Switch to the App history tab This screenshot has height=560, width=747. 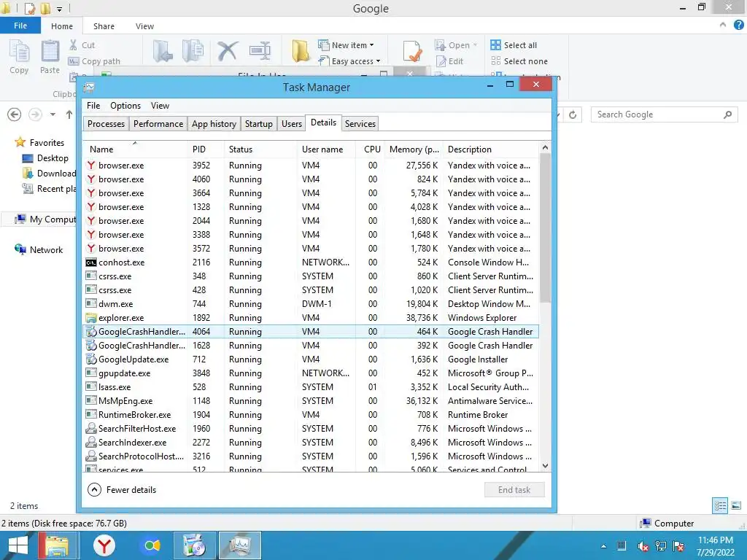(214, 124)
